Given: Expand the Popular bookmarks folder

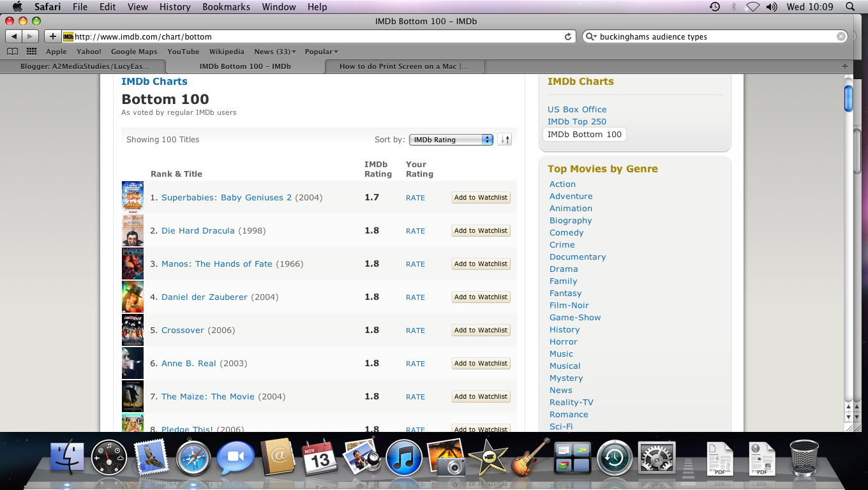Looking at the screenshot, I should 321,52.
